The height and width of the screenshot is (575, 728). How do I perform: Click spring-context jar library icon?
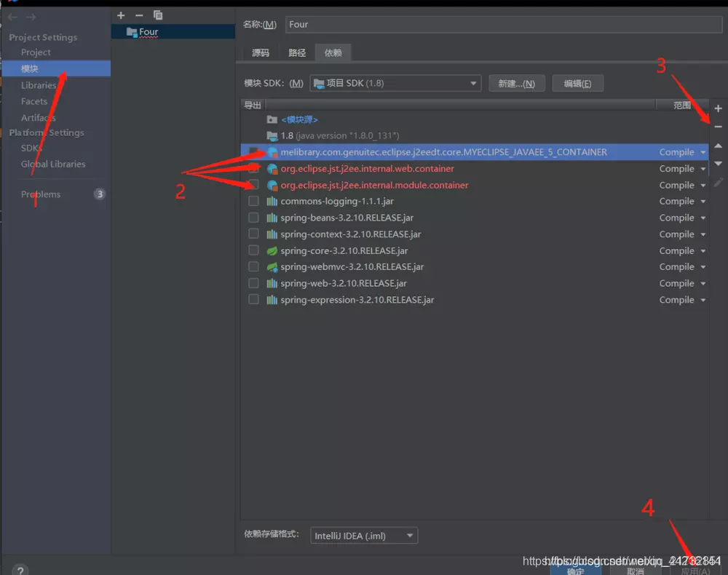272,234
